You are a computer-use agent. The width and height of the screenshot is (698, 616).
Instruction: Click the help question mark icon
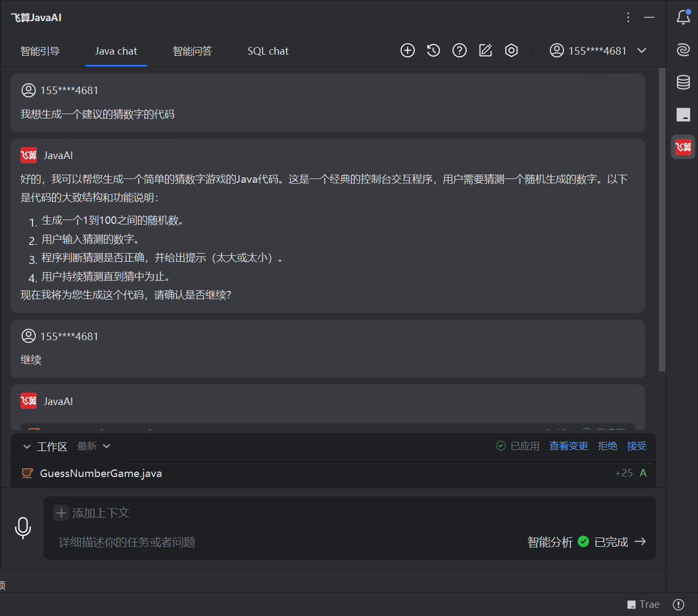click(459, 51)
